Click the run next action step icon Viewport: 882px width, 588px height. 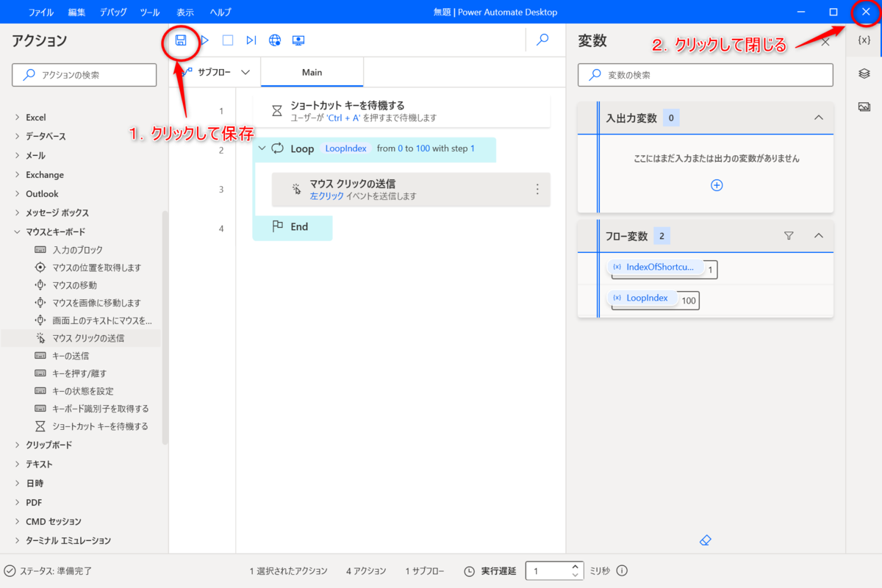(x=251, y=40)
